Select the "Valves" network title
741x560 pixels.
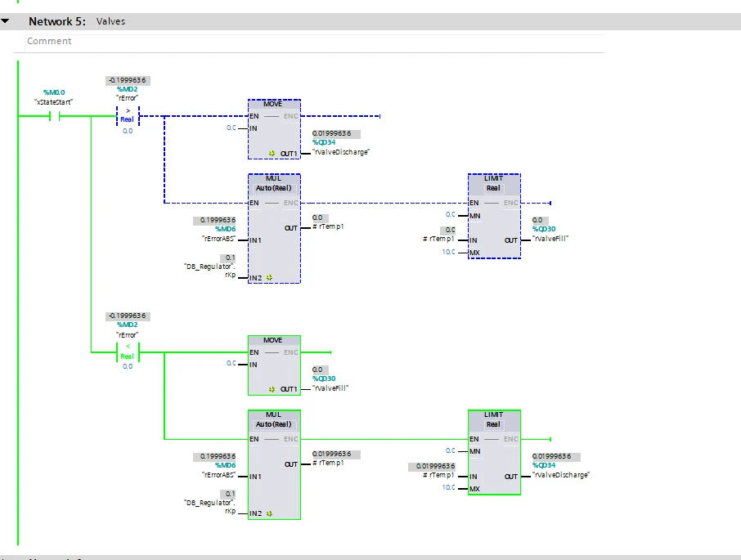click(x=110, y=21)
